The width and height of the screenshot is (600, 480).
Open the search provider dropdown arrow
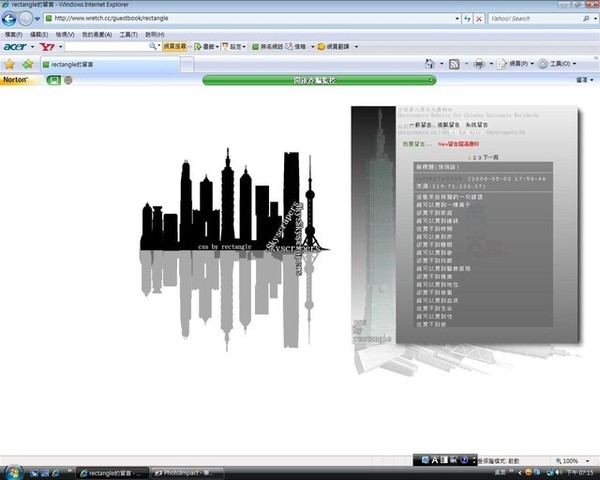(595, 18)
